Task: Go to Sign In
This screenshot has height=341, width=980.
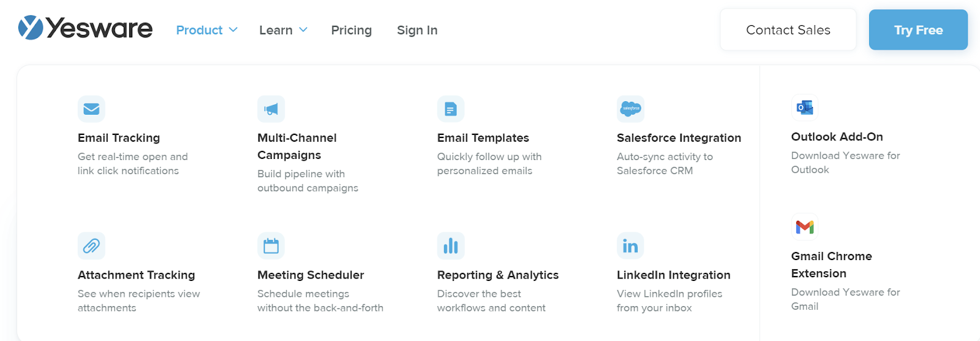Action: (417, 30)
